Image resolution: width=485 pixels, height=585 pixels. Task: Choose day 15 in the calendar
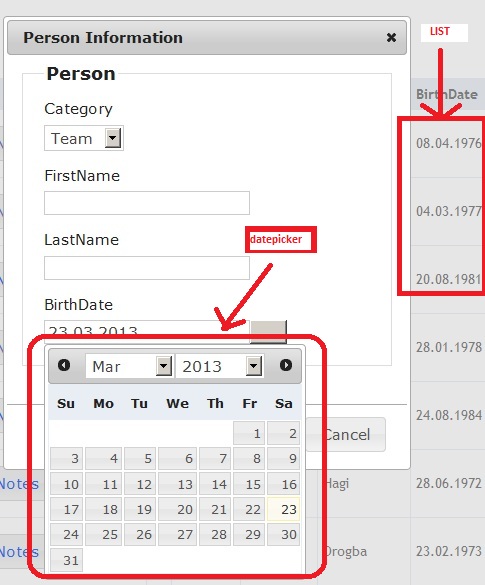(x=249, y=484)
